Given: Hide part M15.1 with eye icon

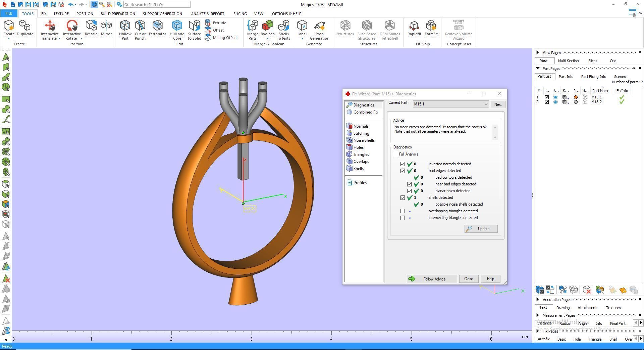Looking at the screenshot, I should [555, 97].
